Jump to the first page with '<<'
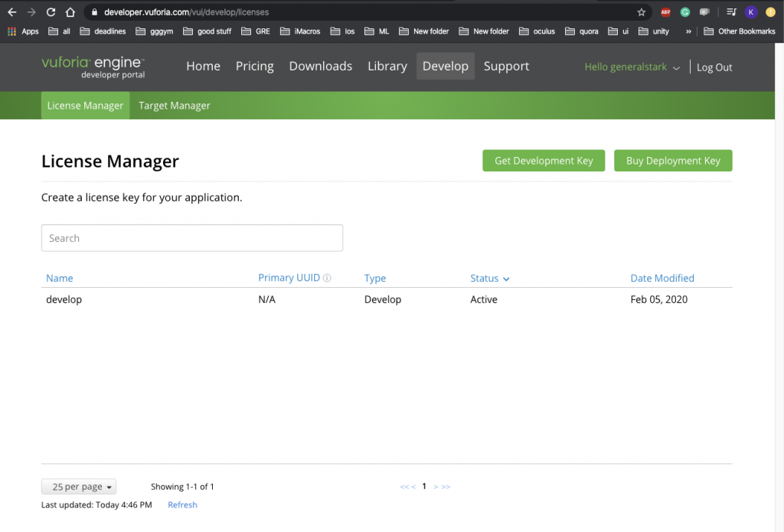784x532 pixels. coord(404,487)
